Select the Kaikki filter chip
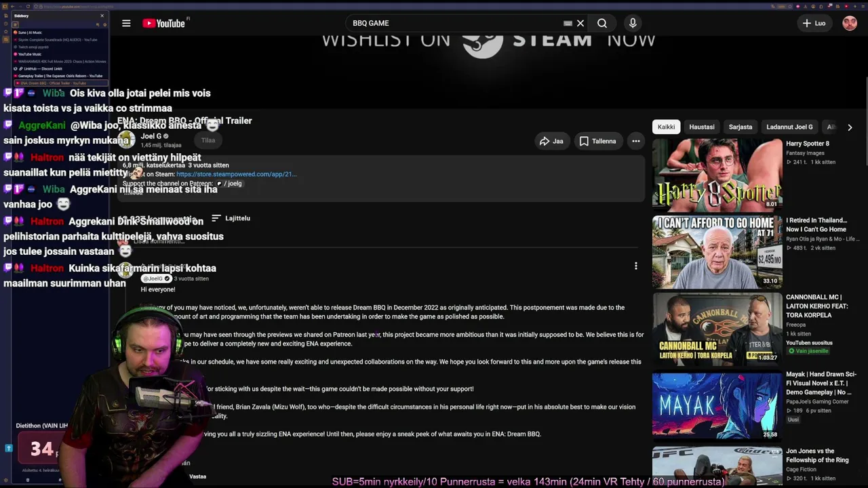The image size is (868, 488). coord(666,127)
